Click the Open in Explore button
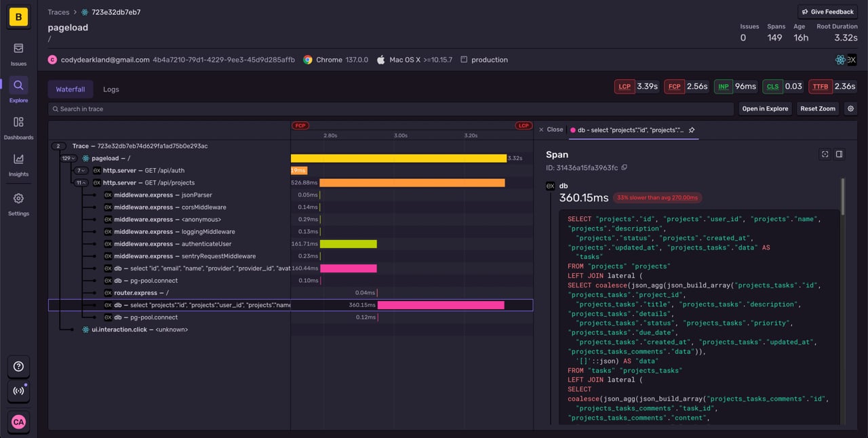The image size is (868, 438). [765, 108]
